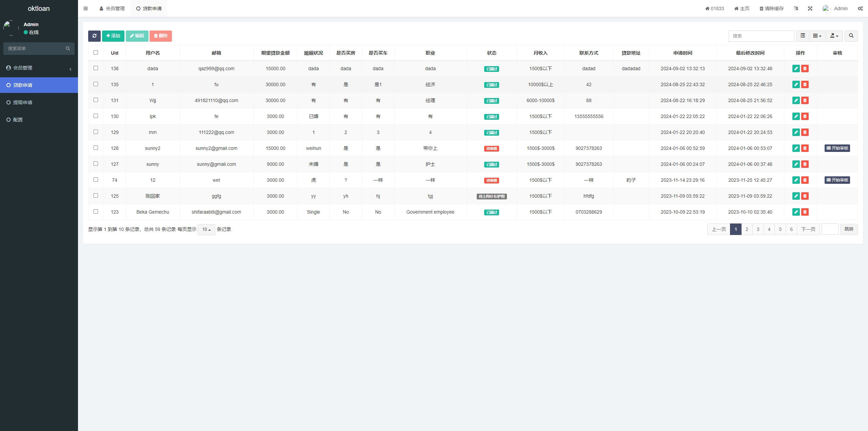Image resolution: width=868 pixels, height=431 pixels.
Task: Tick the checkbox for row Uid 135
Action: pyautogui.click(x=96, y=84)
